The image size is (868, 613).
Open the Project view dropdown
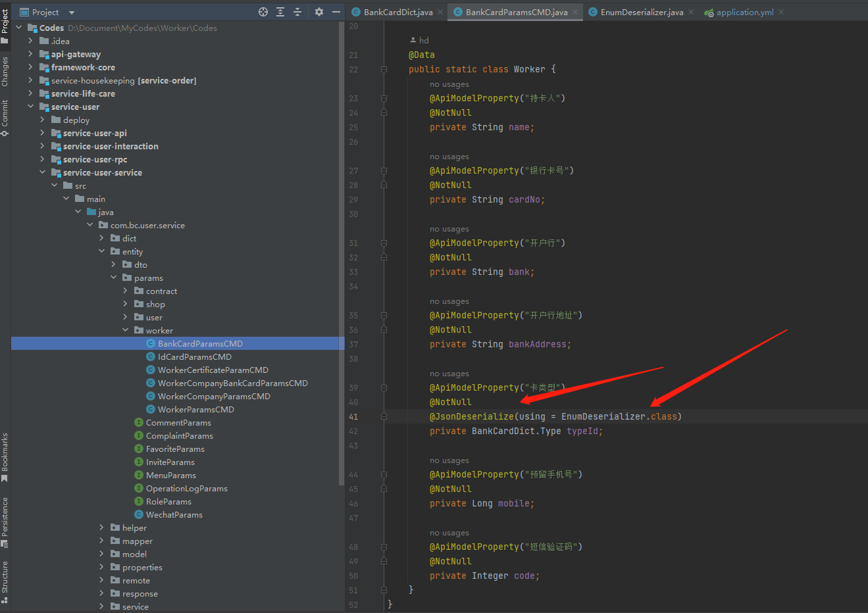tap(72, 12)
